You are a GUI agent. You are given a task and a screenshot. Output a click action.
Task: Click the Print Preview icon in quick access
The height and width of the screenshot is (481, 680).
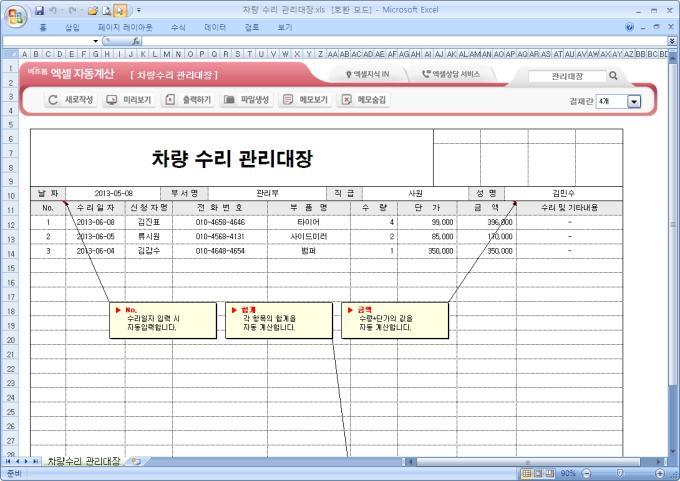[106, 10]
